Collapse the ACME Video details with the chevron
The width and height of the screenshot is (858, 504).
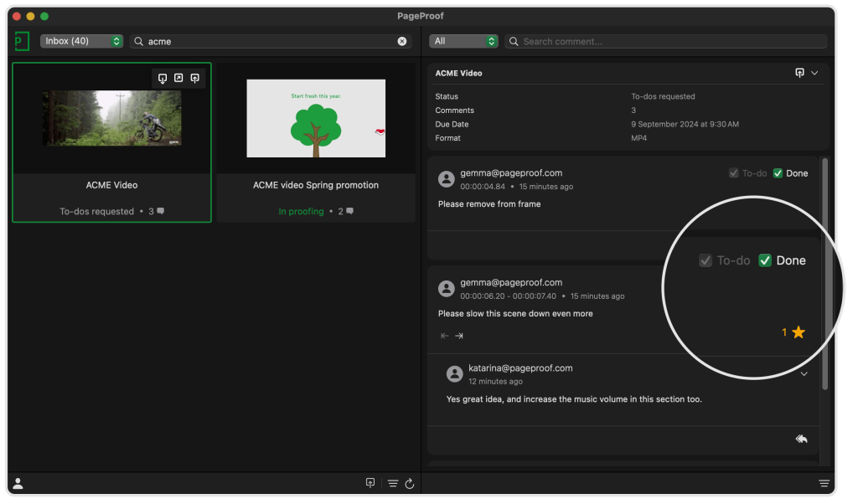814,73
